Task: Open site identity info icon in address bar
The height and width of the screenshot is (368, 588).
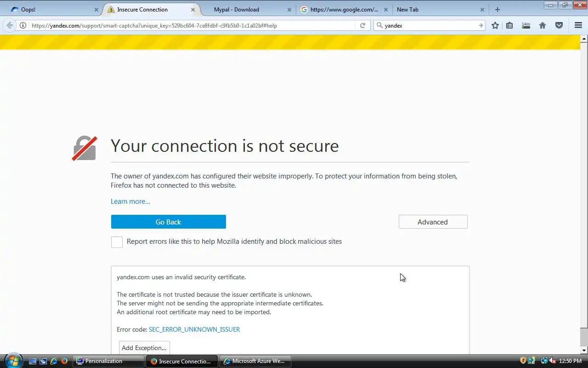Action: click(23, 26)
